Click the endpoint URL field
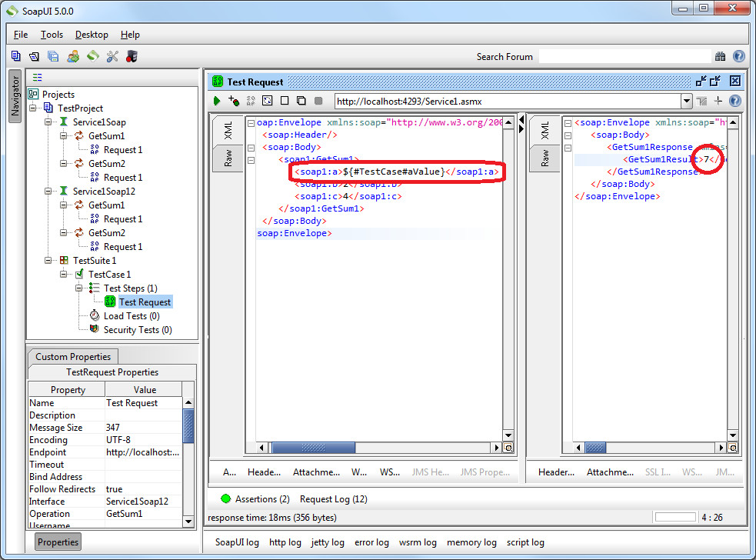 508,101
